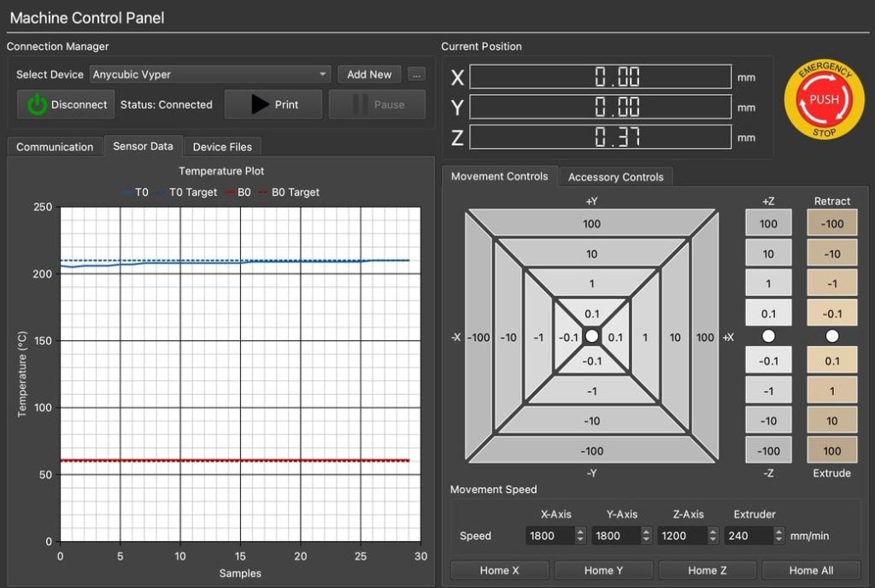Click the extruder column center circle
The height and width of the screenshot is (588, 875).
coord(831,336)
